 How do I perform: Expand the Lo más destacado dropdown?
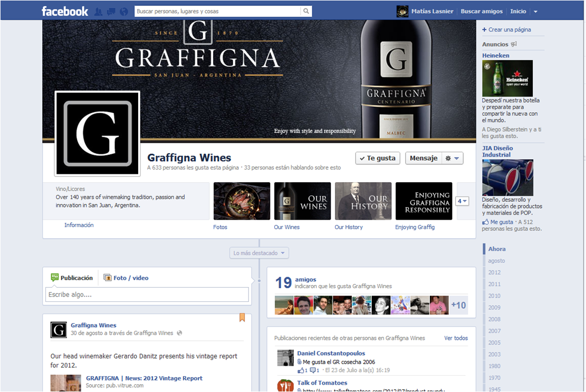tap(260, 253)
